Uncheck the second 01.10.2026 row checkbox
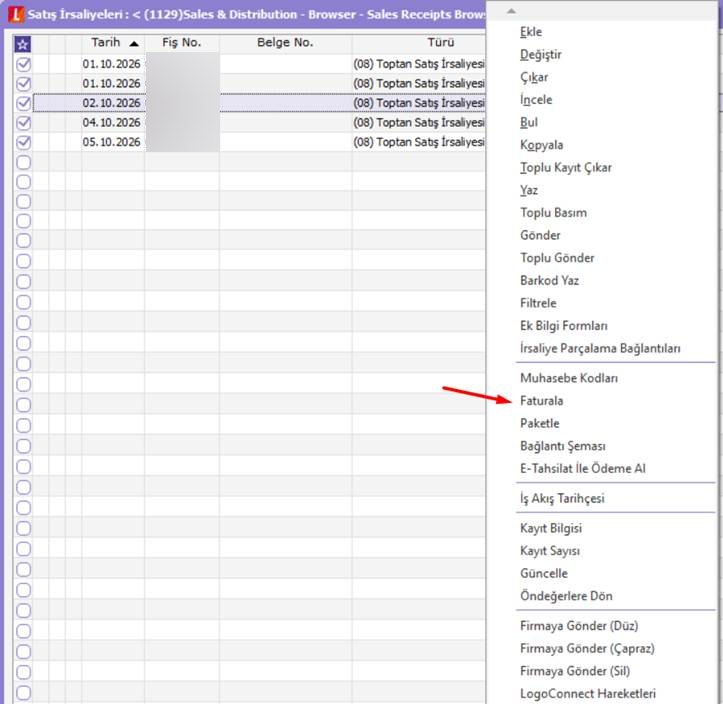Screen dimensions: 723x704 [x=24, y=84]
